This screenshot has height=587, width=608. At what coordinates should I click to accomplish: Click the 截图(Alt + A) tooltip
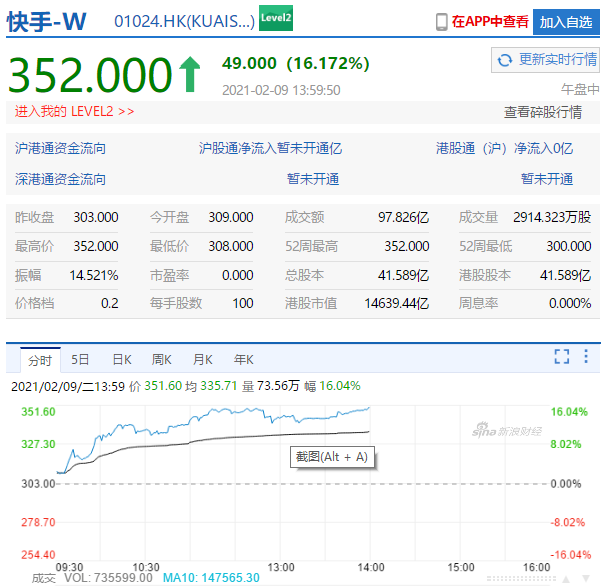pos(333,458)
